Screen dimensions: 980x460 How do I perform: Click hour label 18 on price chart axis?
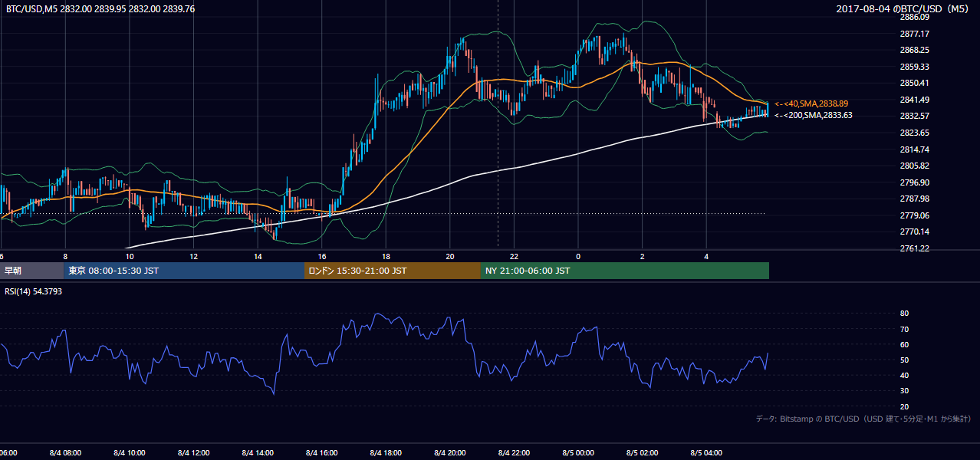386,256
